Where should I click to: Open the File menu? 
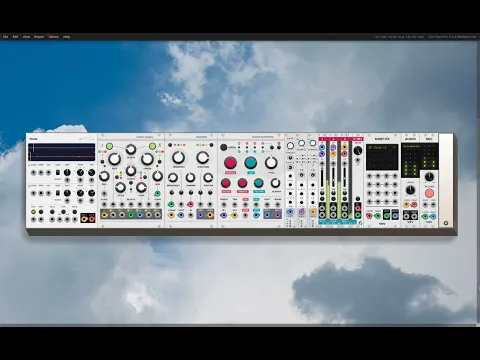coord(5,37)
